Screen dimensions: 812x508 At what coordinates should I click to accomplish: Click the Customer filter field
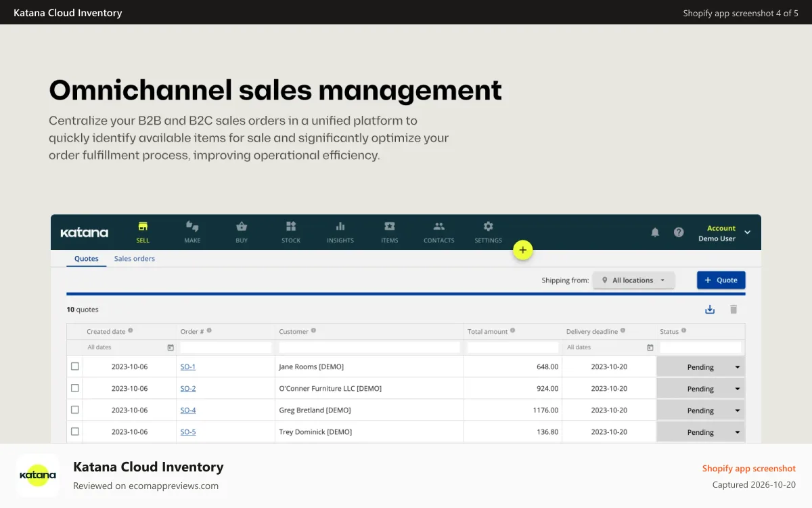369,347
